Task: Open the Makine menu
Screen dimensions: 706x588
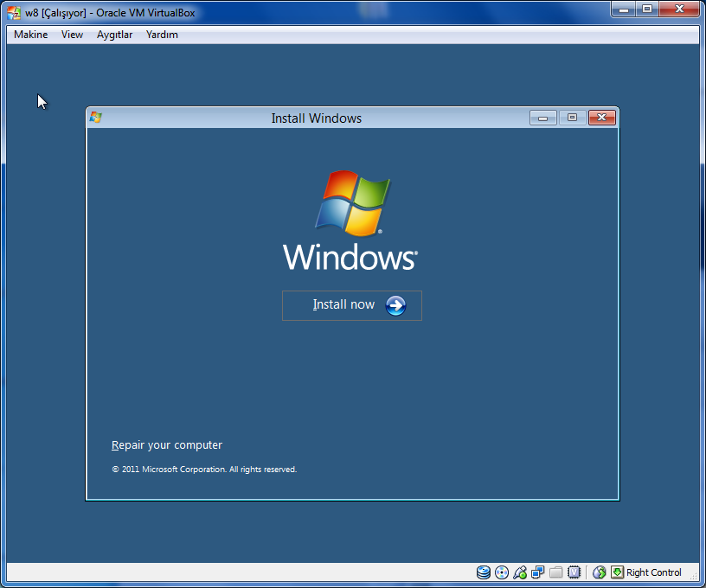Action: pyautogui.click(x=30, y=35)
